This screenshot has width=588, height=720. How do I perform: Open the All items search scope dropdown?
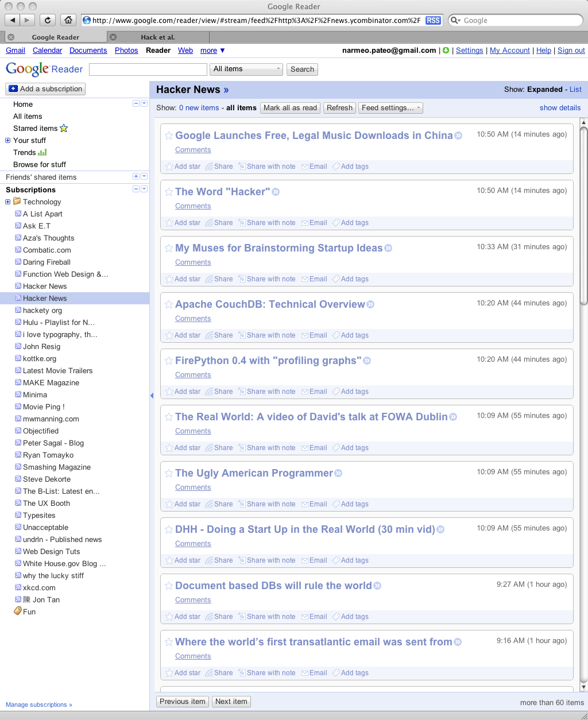coord(247,69)
